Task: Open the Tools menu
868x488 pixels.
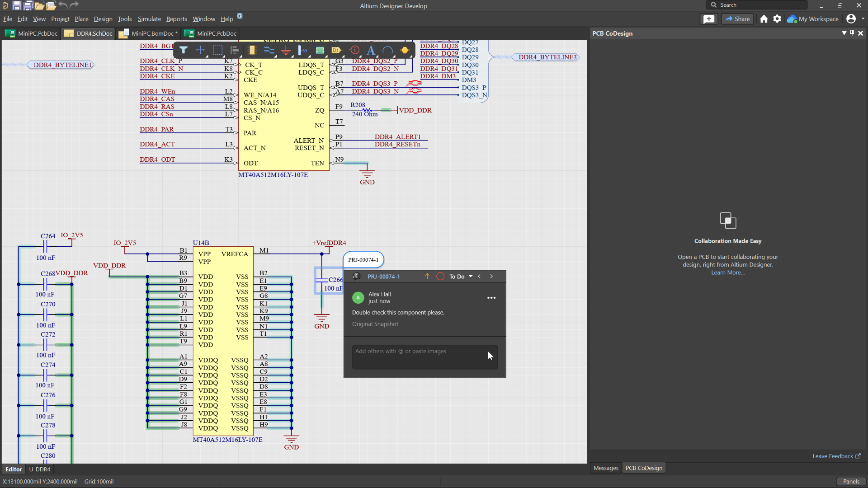Action: (x=125, y=19)
